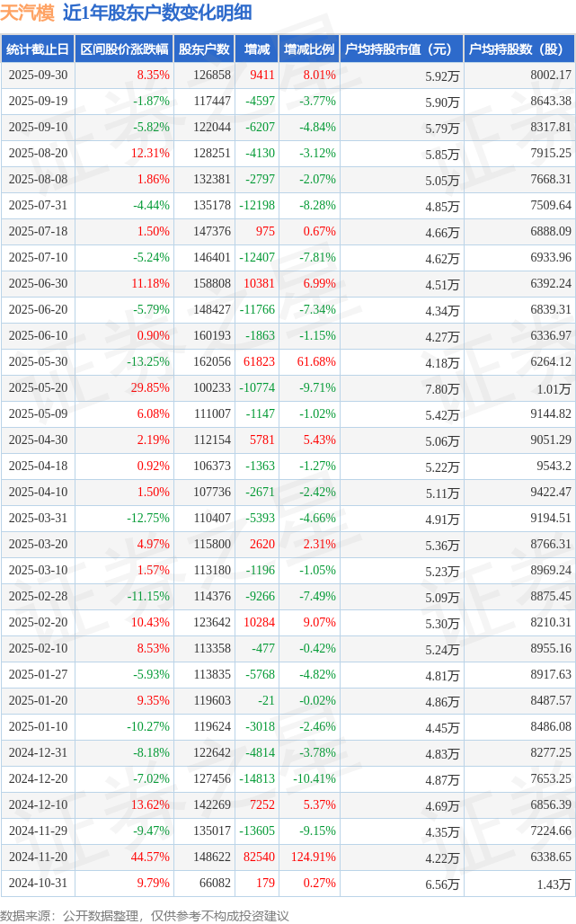Screen dimensions: 576x924
Task: Click the 2024-10-31 date cell
Action: tap(38, 883)
